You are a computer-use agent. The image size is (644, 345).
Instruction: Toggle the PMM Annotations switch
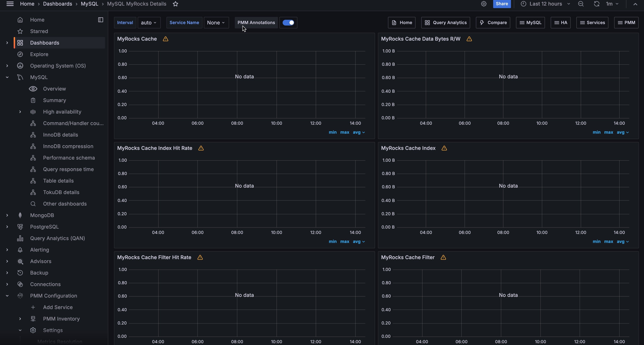click(288, 23)
